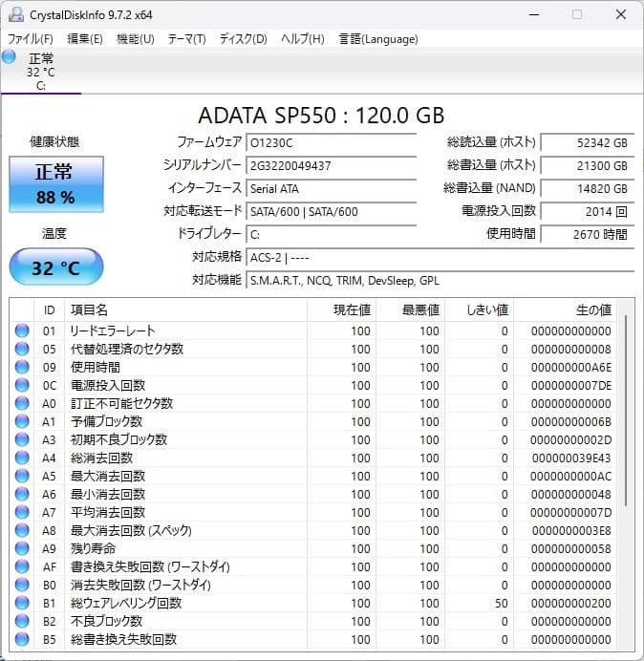Click the blue status orb beside 正常 32 °C
644x661 pixels.
9,56
